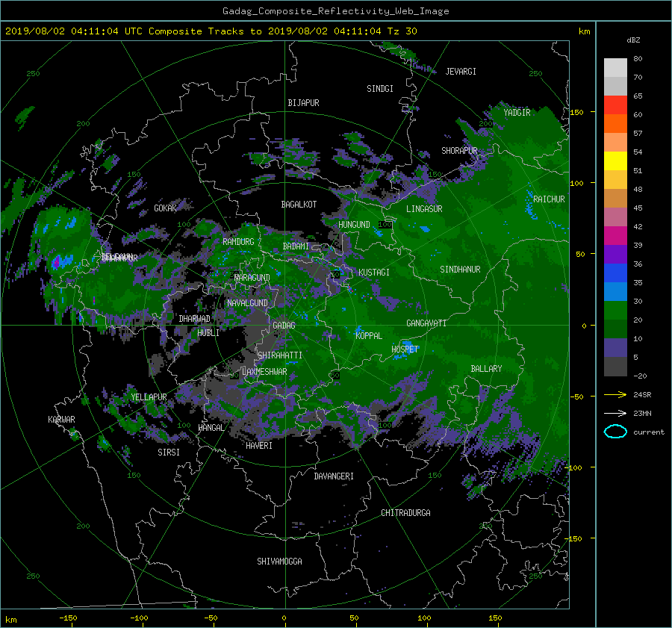Screen dimensions: 672x628
Task: Click the purple 10 dBZ legend swatch
Action: (615, 348)
